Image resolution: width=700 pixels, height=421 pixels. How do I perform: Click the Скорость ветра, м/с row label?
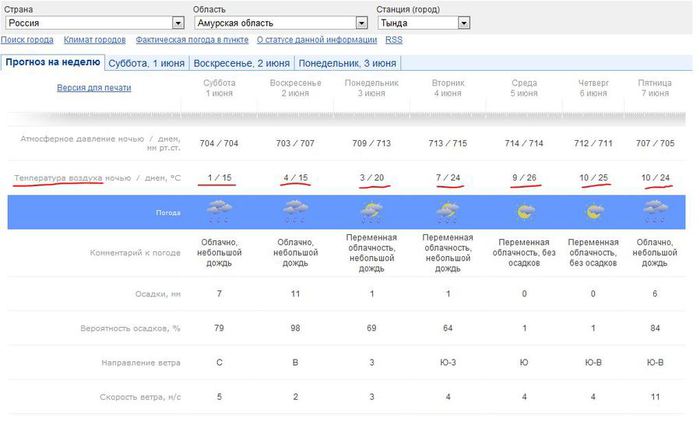pos(140,397)
